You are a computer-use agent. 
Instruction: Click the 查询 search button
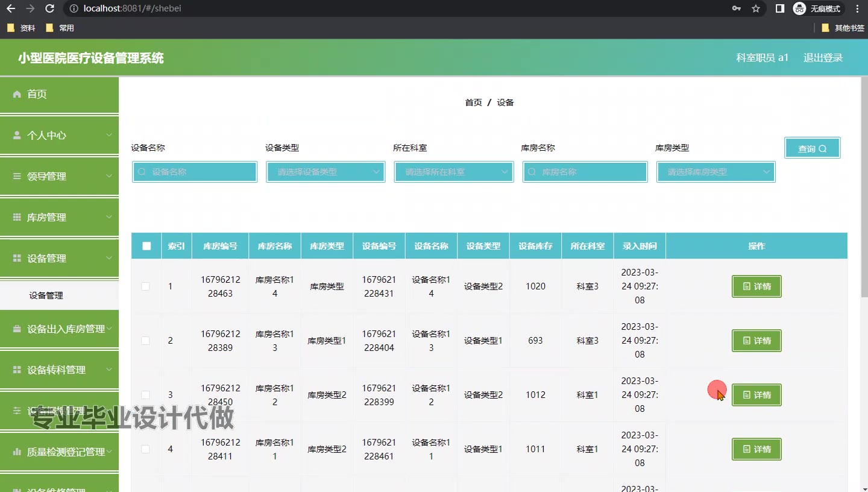(812, 148)
